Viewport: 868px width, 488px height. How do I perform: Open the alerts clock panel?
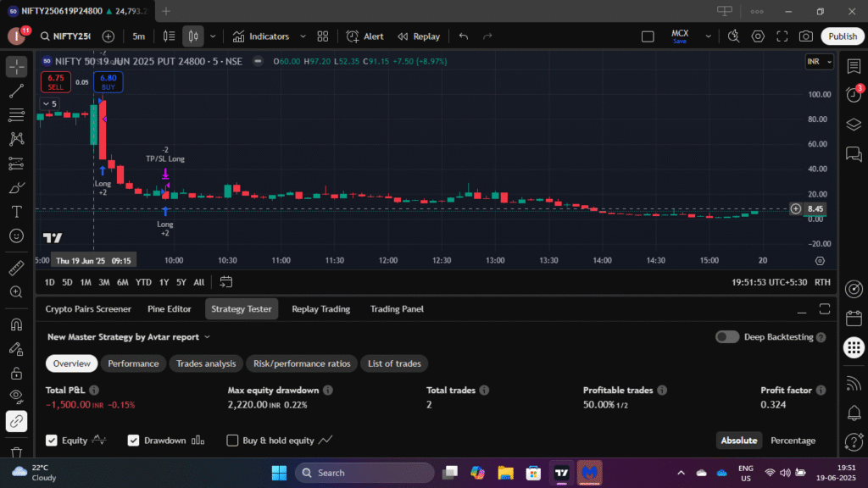tap(854, 95)
